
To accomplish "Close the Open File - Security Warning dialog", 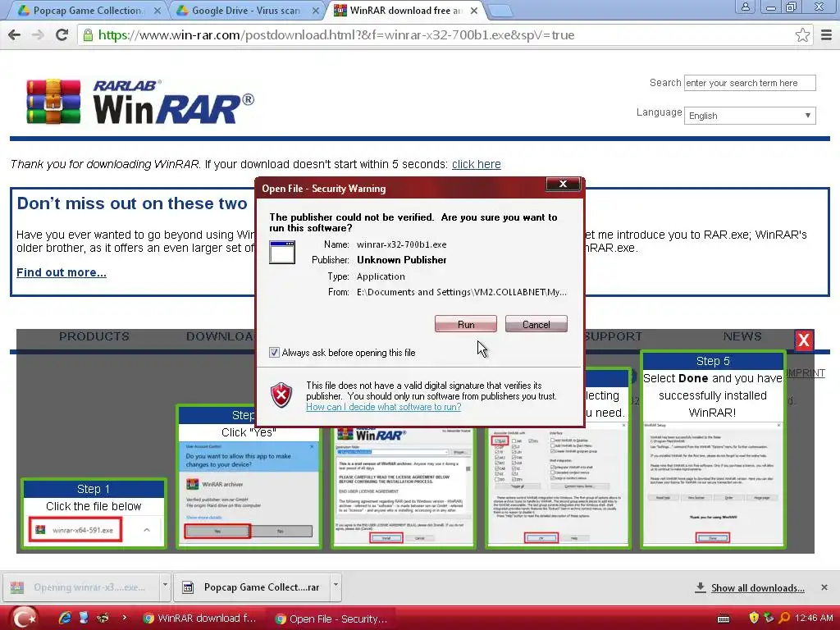I will pos(563,184).
